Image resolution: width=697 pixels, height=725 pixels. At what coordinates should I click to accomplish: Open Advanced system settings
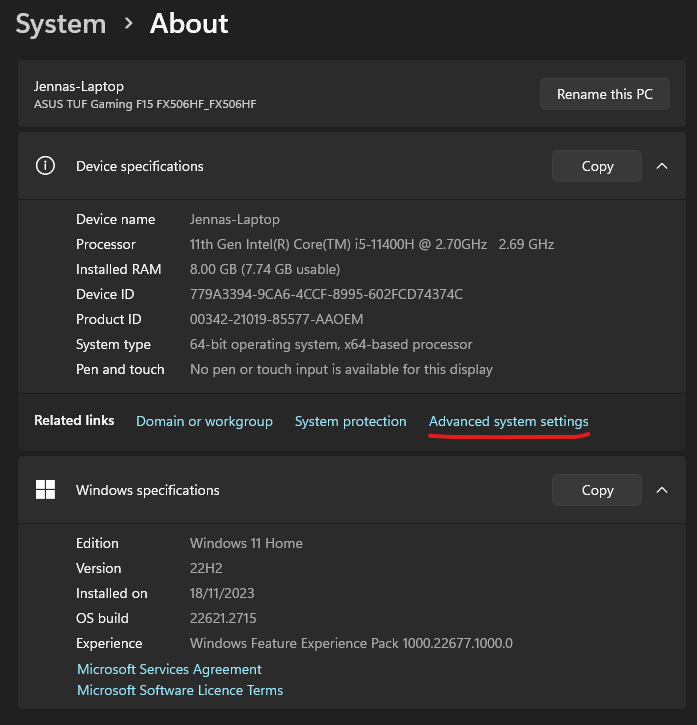point(508,421)
